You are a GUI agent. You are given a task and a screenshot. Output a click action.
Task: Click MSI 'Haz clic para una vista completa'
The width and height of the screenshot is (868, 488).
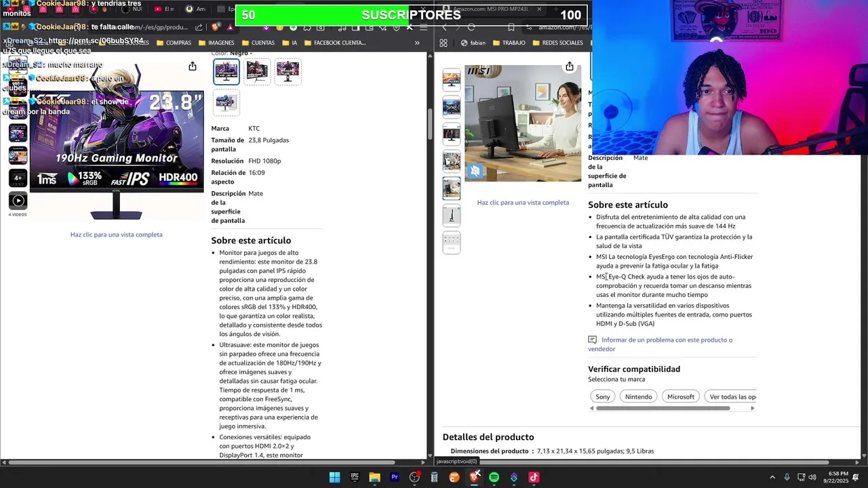click(523, 203)
